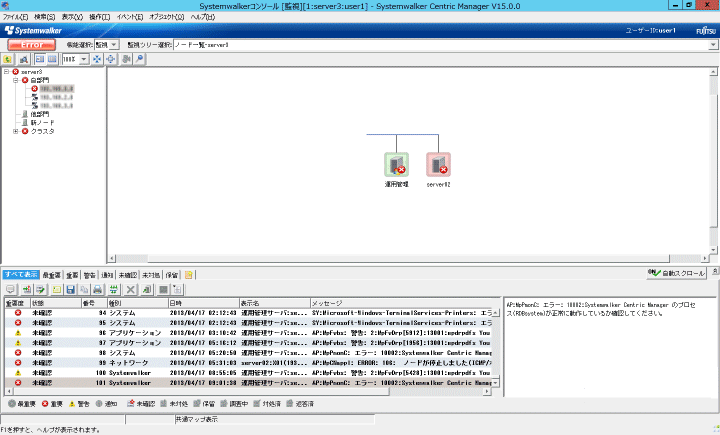Screen dimensions: 720x435
Task: Click the map horizontal scrollbar left arrow
Action: tap(112, 259)
